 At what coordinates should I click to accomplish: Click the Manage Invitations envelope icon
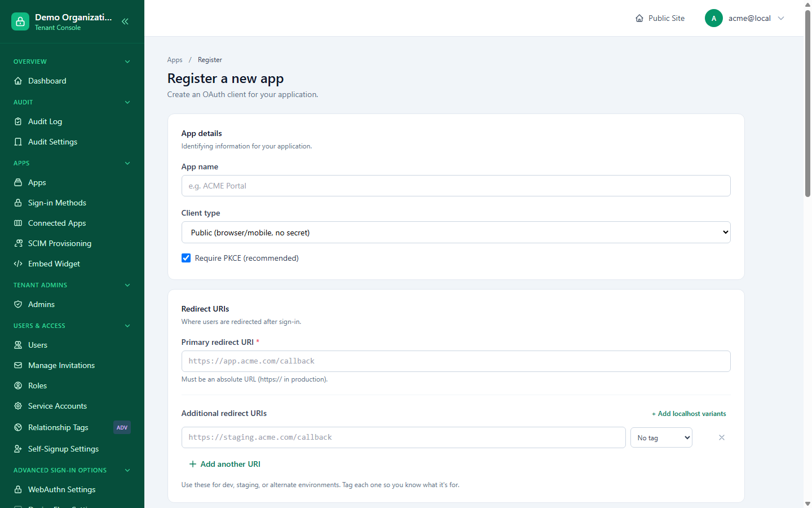(18, 365)
